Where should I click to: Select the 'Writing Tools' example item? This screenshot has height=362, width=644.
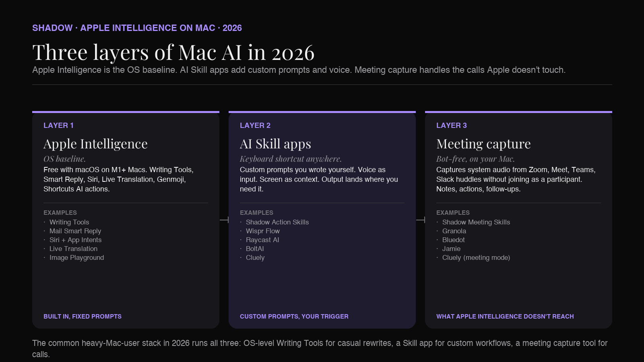pos(69,222)
